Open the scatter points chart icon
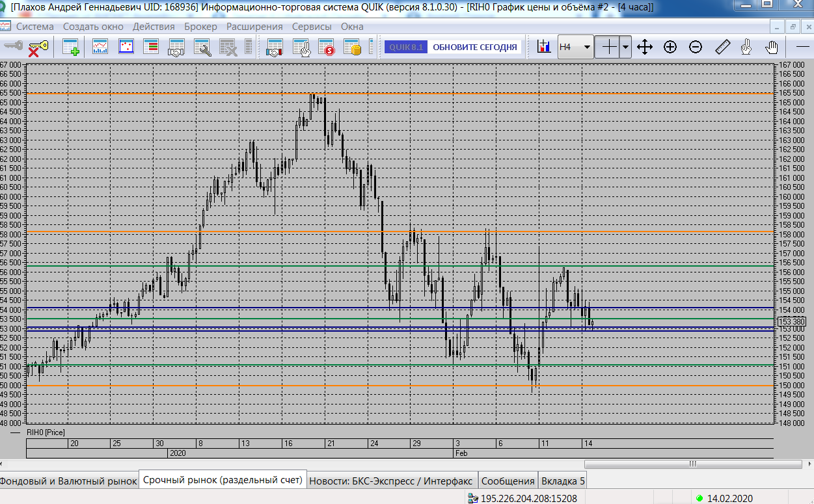Screen dimensions: 814x504 point(126,47)
